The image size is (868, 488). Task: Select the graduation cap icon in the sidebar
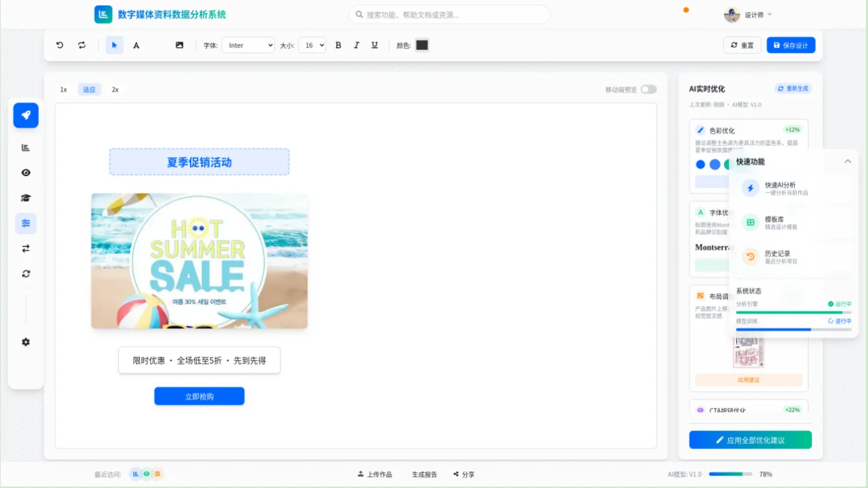tap(25, 198)
